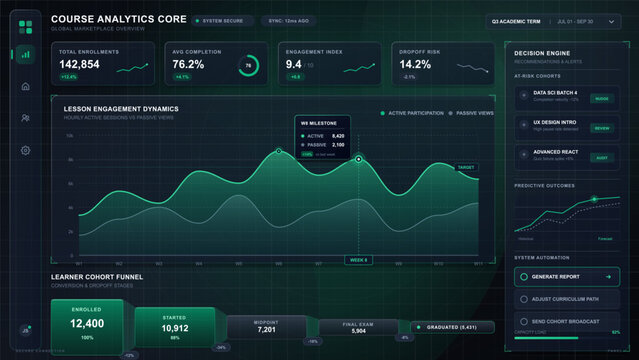Click the Data Sci Batch 4 status icon
This screenshot has height=360, width=639.
(x=524, y=95)
